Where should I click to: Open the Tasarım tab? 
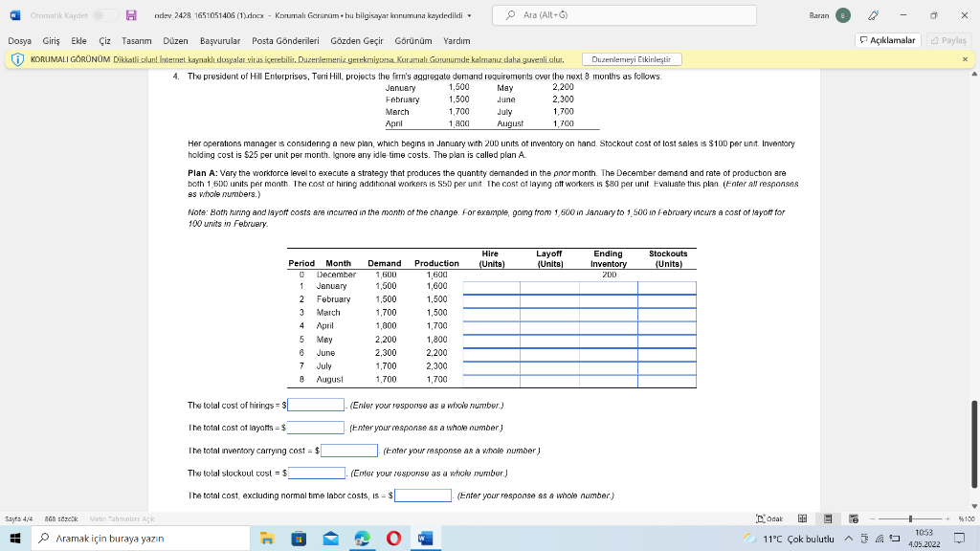coord(136,40)
